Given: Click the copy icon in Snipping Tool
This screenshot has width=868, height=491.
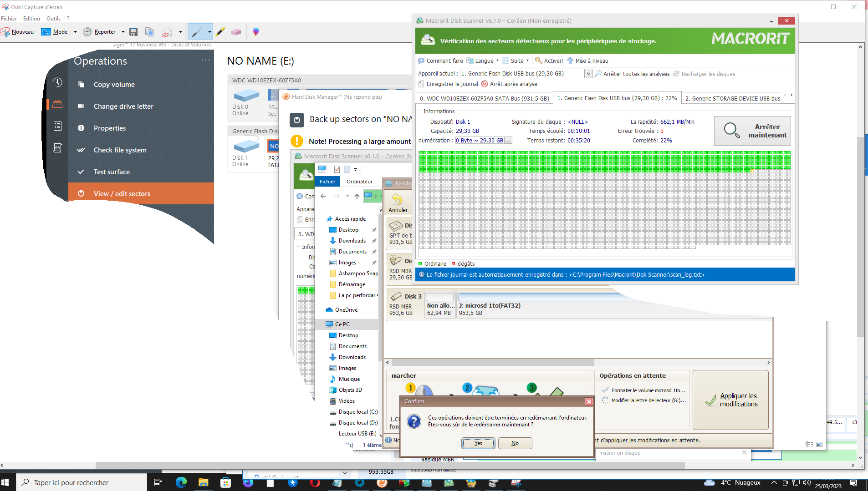Looking at the screenshot, I should [x=149, y=32].
